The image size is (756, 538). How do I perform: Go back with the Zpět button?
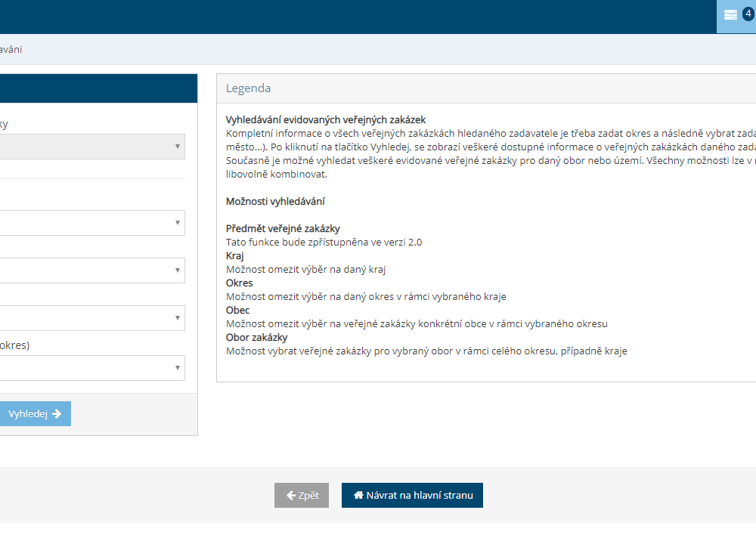(x=302, y=496)
